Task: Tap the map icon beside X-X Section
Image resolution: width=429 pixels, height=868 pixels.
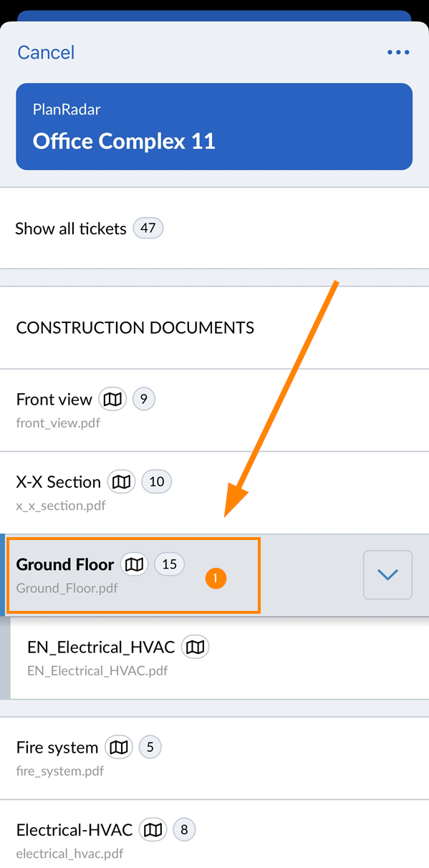Action: (121, 482)
